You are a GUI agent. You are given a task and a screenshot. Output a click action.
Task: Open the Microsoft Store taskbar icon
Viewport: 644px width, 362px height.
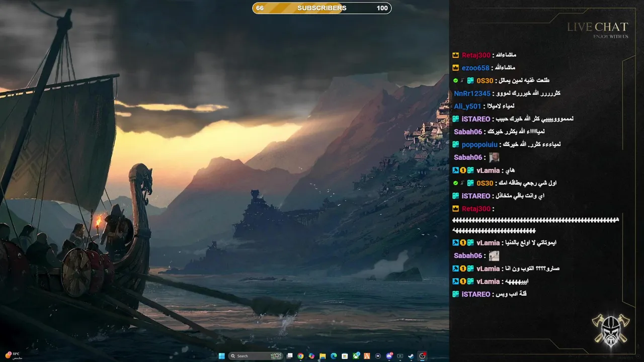pos(345,356)
